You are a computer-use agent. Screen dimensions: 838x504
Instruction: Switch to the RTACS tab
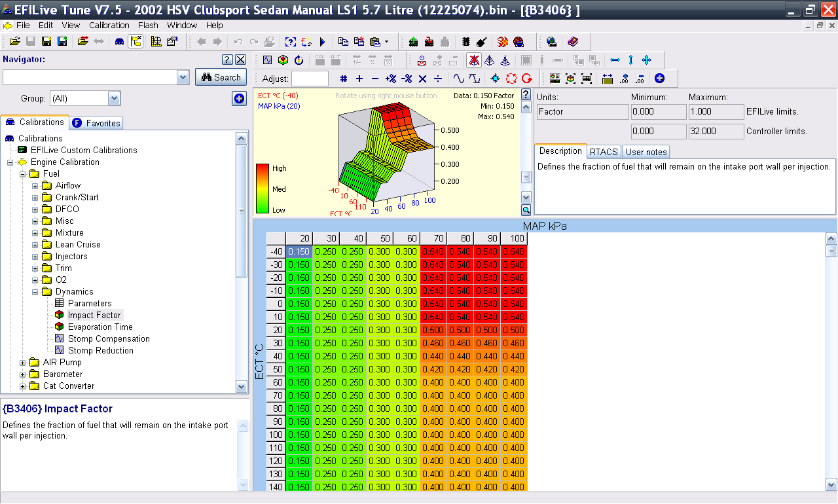(x=604, y=152)
